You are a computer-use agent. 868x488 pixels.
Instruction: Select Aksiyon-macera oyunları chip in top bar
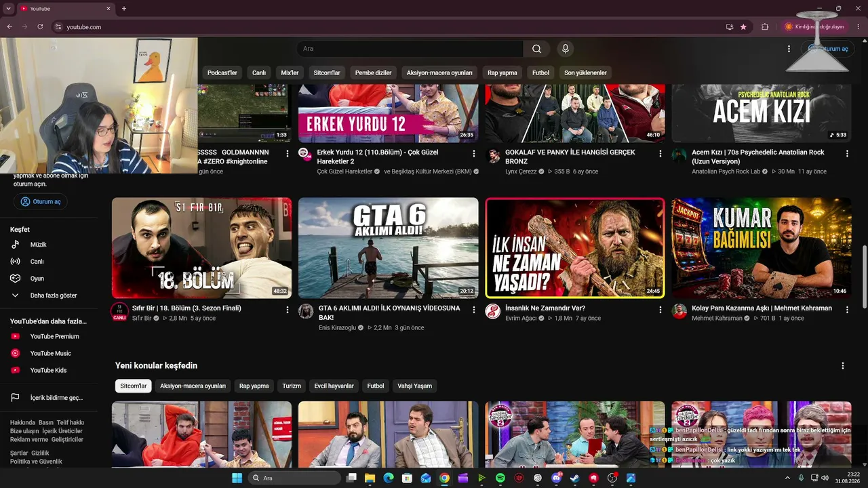(439, 73)
